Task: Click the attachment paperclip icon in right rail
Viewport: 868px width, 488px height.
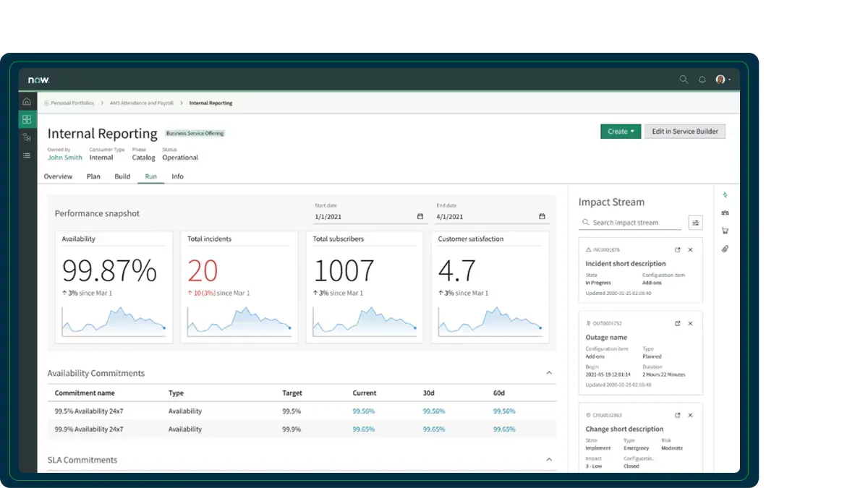Action: click(x=725, y=249)
